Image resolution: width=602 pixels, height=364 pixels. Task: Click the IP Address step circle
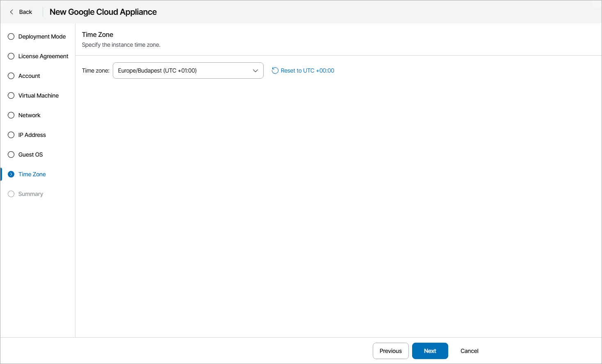[11, 135]
